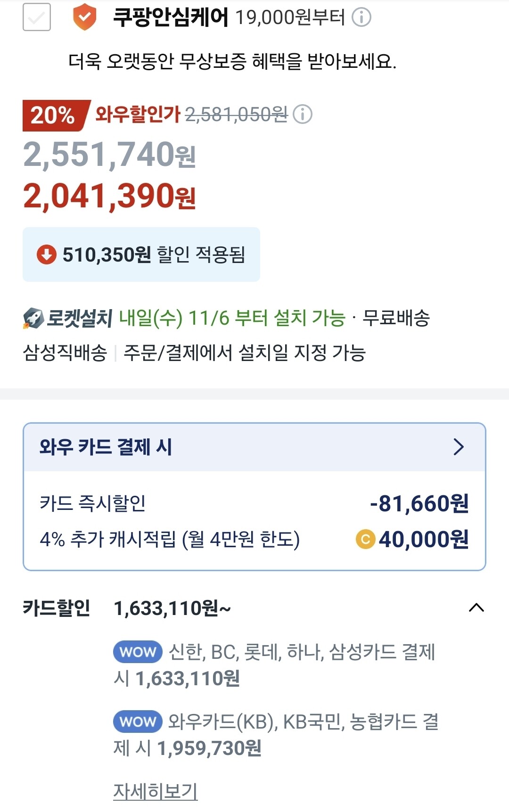This screenshot has height=812, width=509.
Task: Click second WOW badge by 와우카드(KB)
Action: (138, 722)
